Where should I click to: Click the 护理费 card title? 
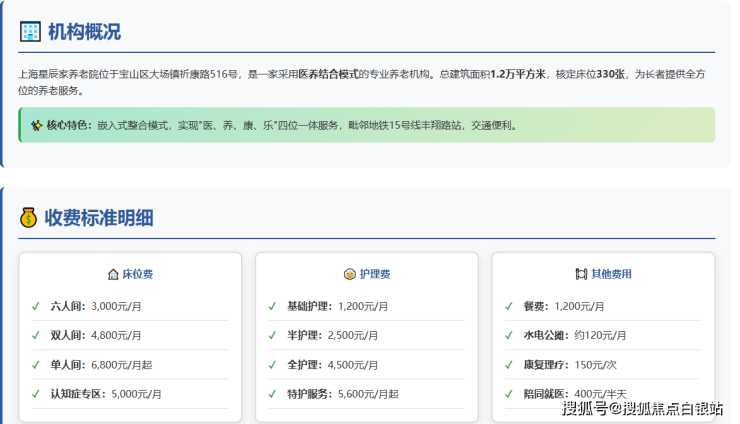tap(374, 273)
